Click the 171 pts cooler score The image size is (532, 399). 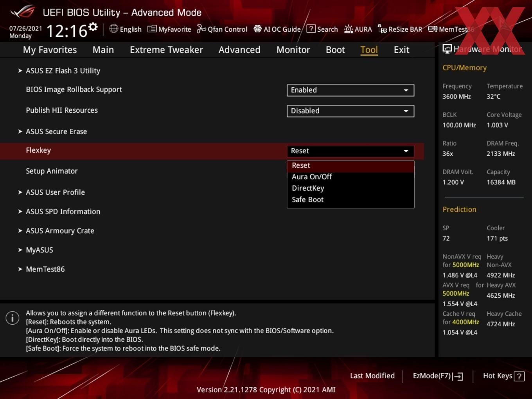[x=497, y=239]
